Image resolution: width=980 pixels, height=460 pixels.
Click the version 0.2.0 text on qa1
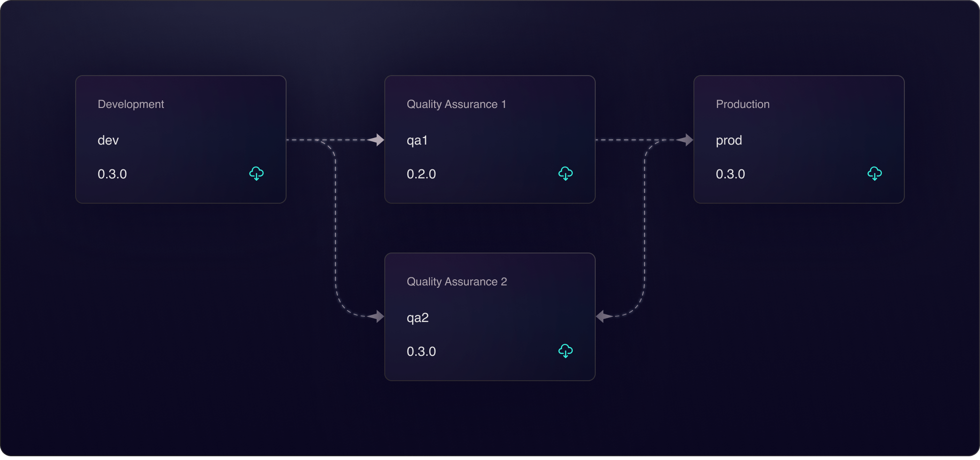pyautogui.click(x=421, y=174)
